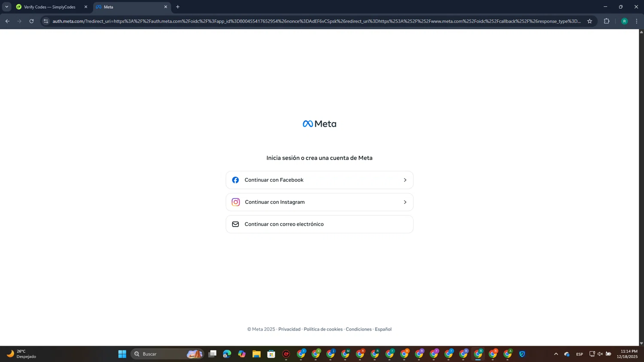
Task: Open OneDrive cloud tray icon
Action: coord(567,354)
